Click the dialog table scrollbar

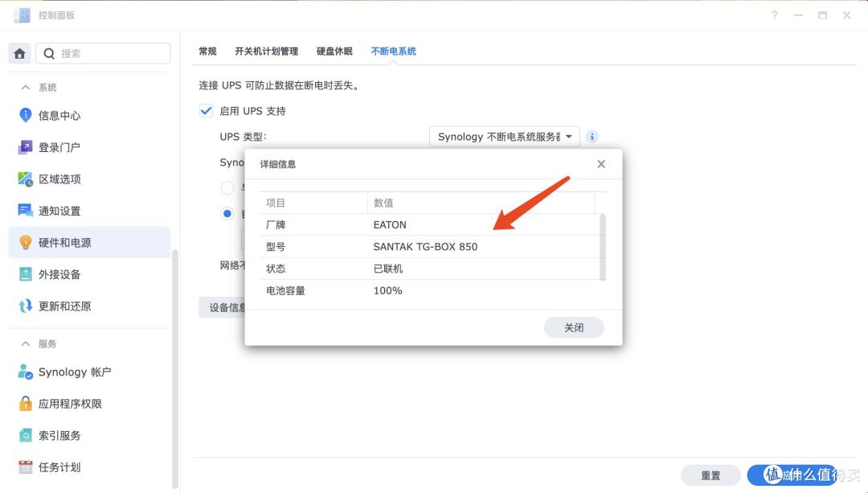603,247
